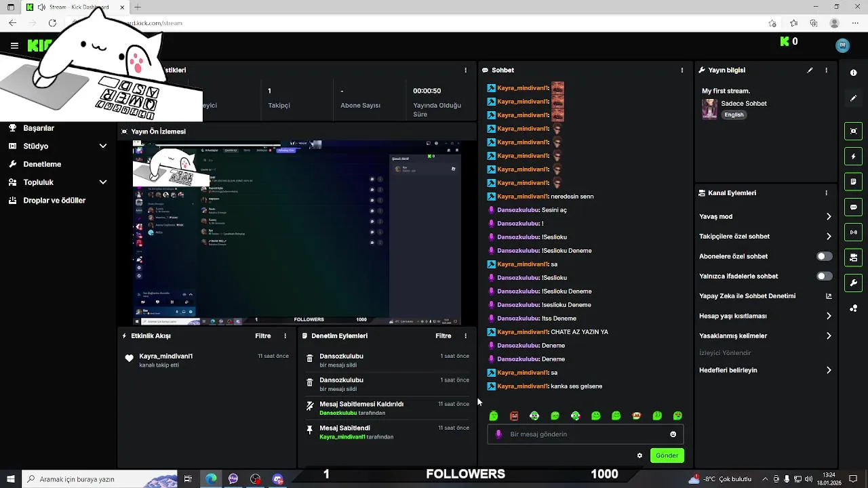Open Task View in the taskbar
868x488 pixels.
[x=189, y=479]
